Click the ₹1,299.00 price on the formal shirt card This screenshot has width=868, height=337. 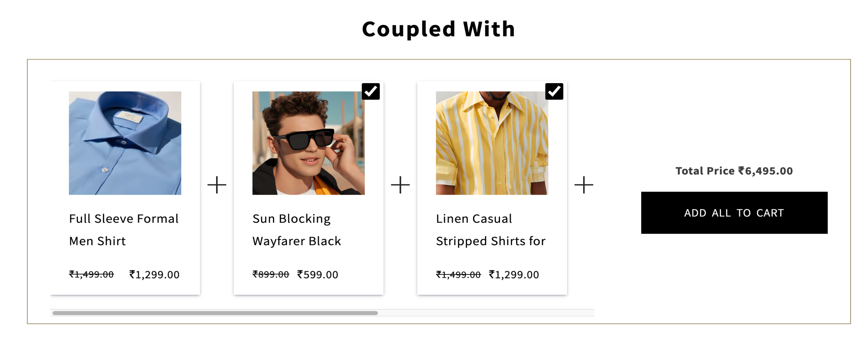coord(154,275)
